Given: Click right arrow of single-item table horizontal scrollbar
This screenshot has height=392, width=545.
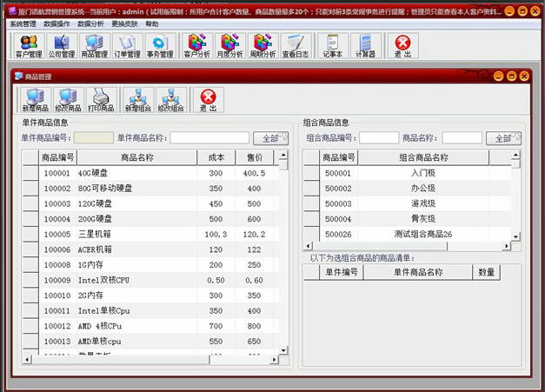Looking at the screenshot, I should [275, 359].
